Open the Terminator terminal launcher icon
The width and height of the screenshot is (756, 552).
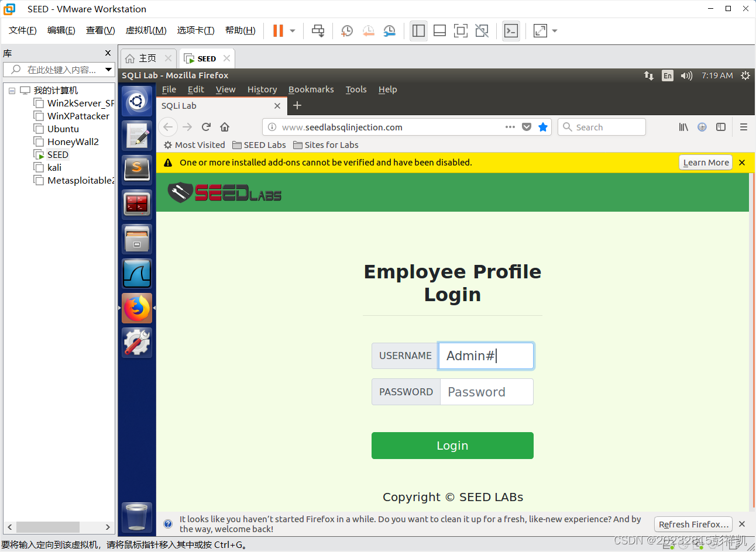[137, 205]
